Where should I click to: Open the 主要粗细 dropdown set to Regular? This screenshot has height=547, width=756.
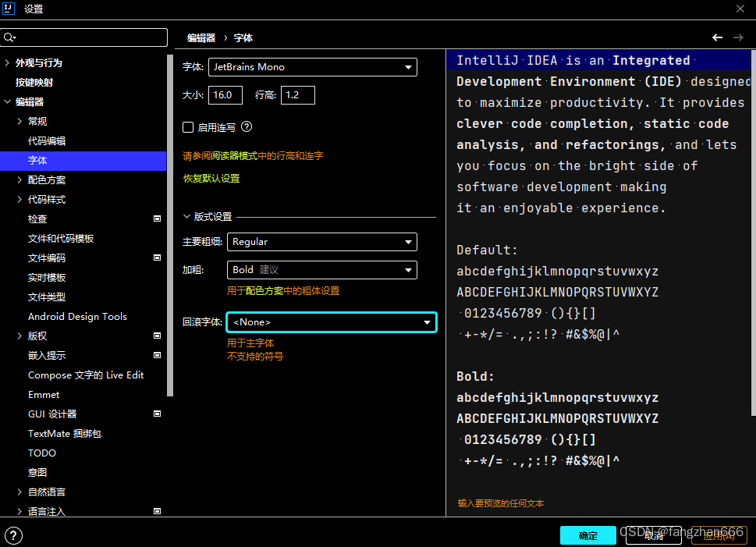click(x=321, y=242)
